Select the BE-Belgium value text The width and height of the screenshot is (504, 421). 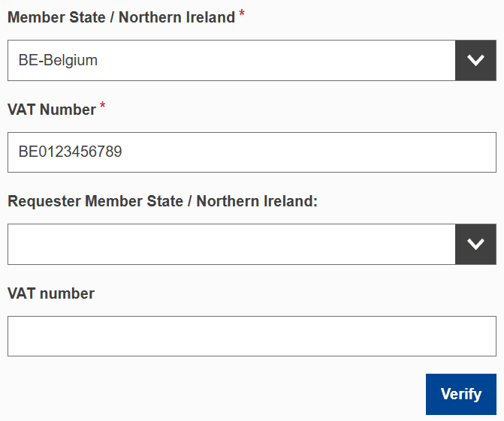point(58,61)
